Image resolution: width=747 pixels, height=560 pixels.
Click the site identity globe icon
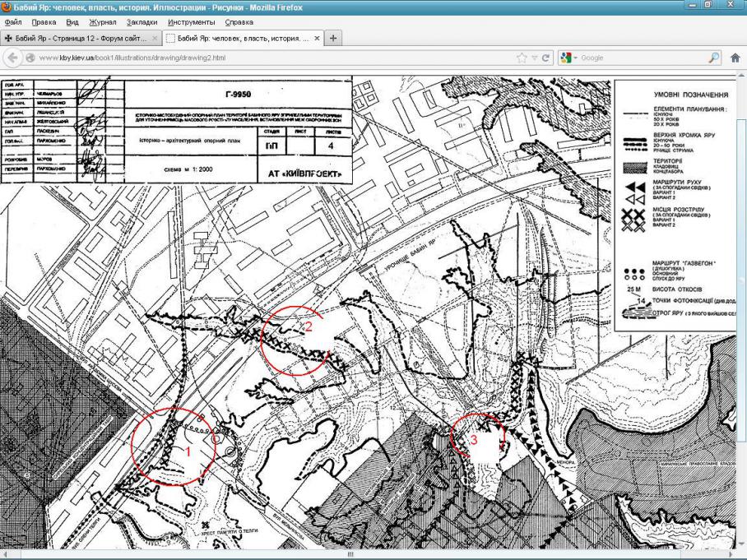tap(30, 58)
